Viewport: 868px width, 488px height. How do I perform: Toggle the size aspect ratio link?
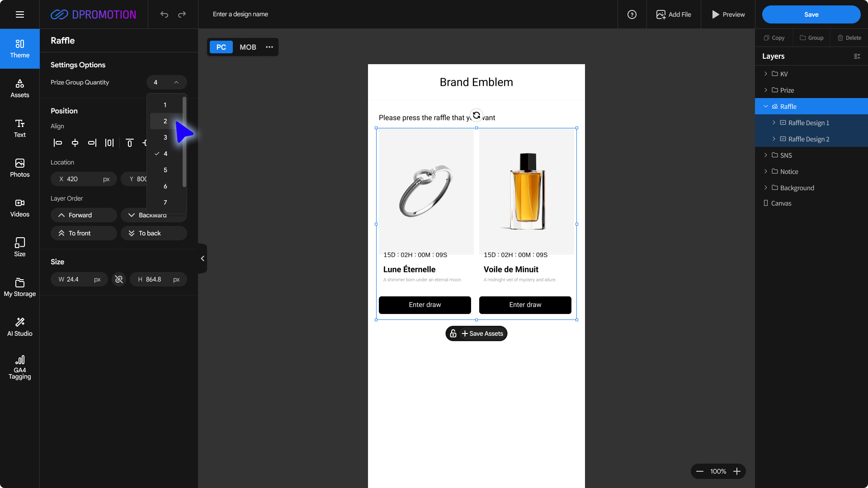119,279
